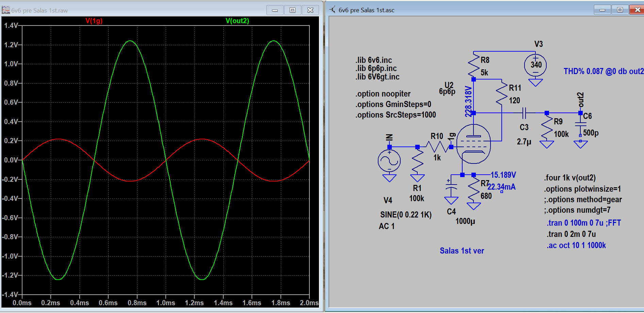Select resistor R11 120 symbol
Image resolution: width=644 pixels, height=313 pixels.
(x=502, y=92)
